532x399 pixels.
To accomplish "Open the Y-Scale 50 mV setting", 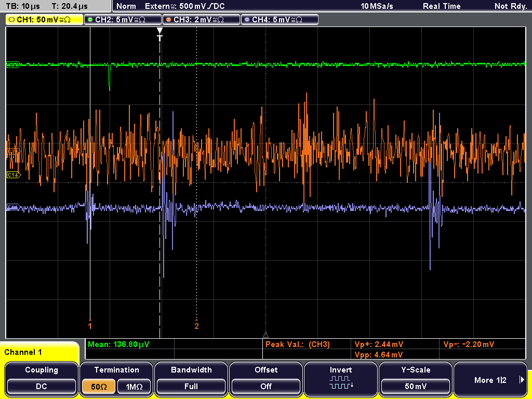I will (x=416, y=379).
